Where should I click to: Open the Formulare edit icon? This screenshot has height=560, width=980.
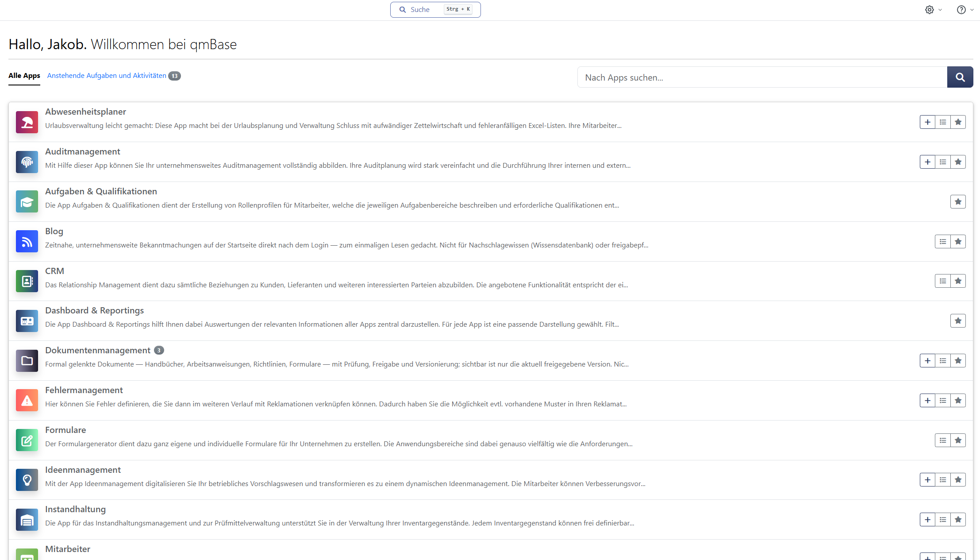[27, 440]
